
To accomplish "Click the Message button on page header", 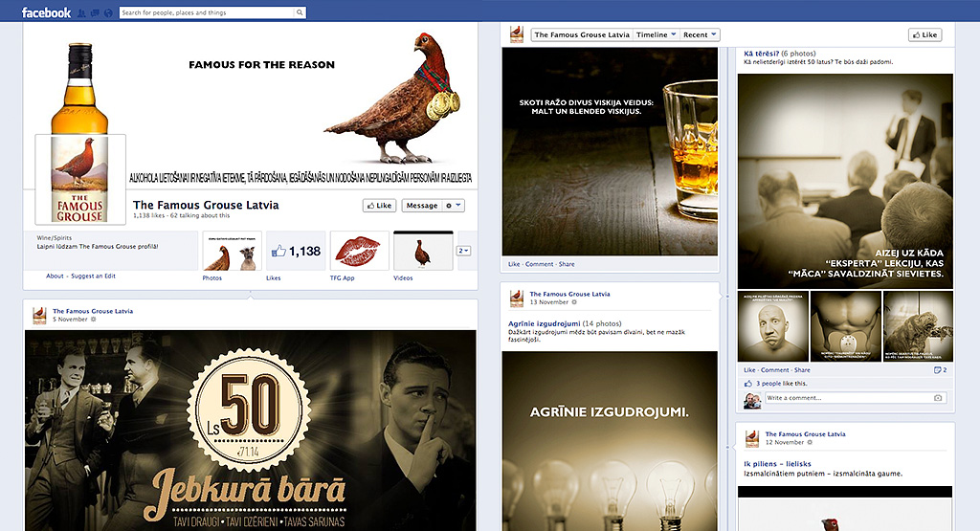I will (x=422, y=206).
